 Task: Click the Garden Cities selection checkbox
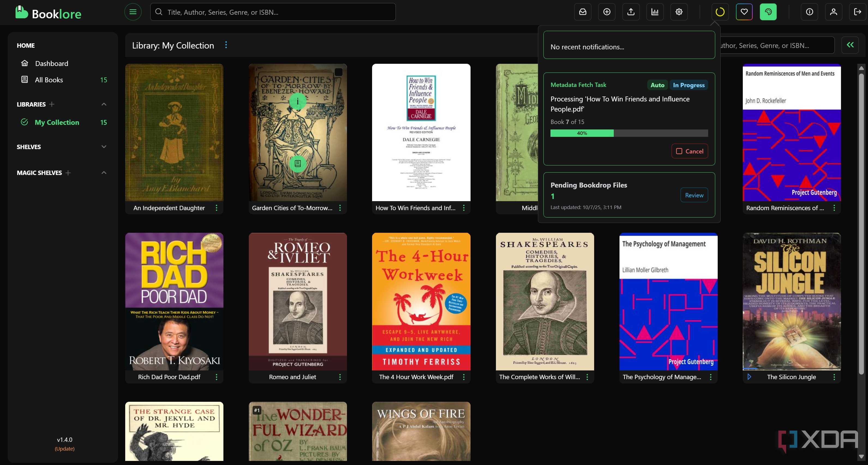pyautogui.click(x=338, y=72)
